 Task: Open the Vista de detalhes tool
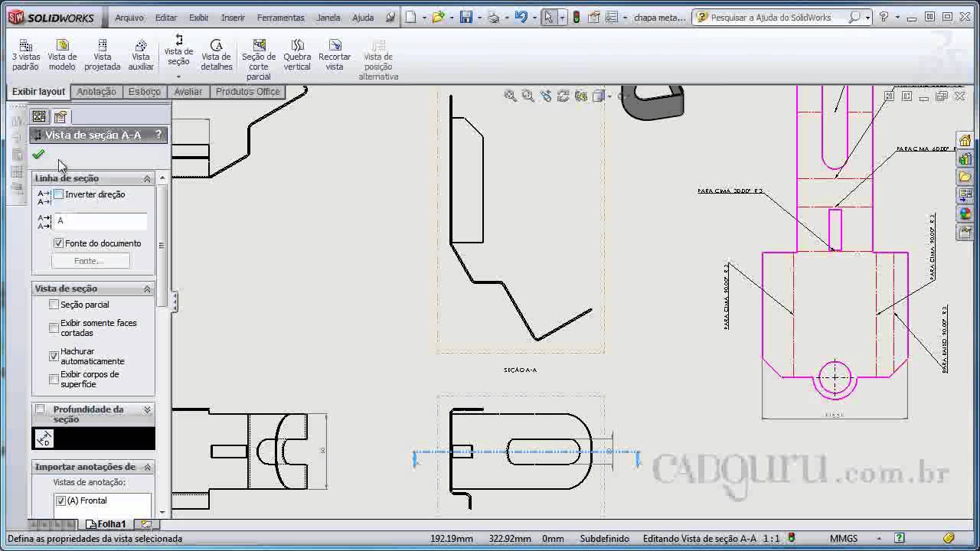click(217, 55)
